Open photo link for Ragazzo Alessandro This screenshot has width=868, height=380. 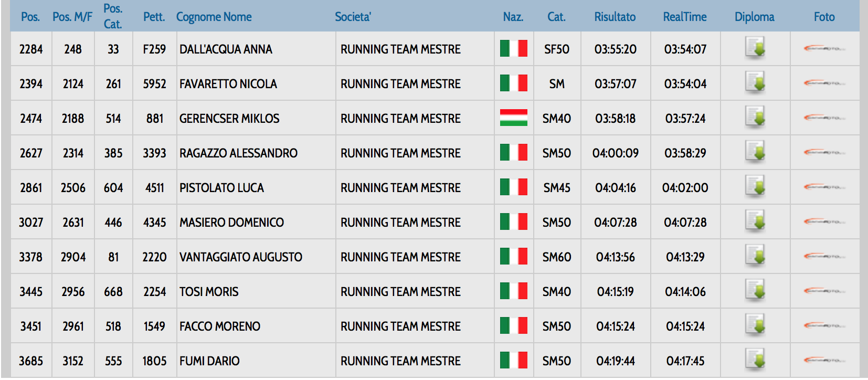[x=824, y=153]
